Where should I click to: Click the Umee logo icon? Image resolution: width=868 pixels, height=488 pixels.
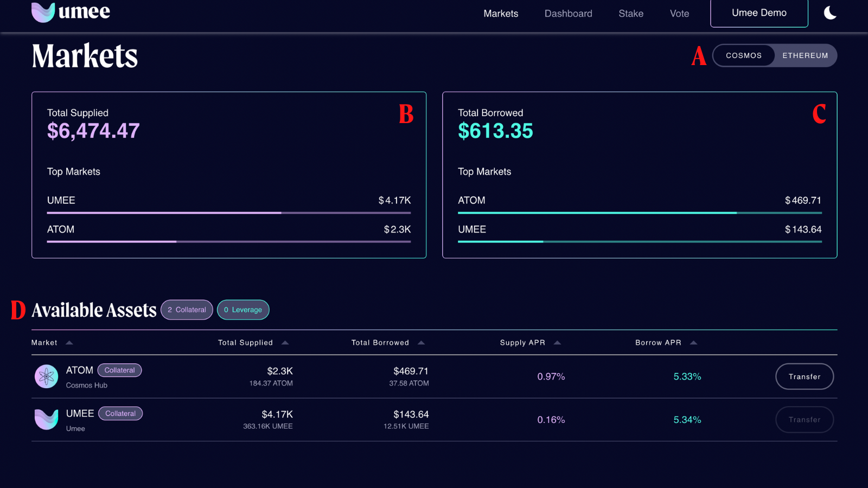[x=43, y=12]
